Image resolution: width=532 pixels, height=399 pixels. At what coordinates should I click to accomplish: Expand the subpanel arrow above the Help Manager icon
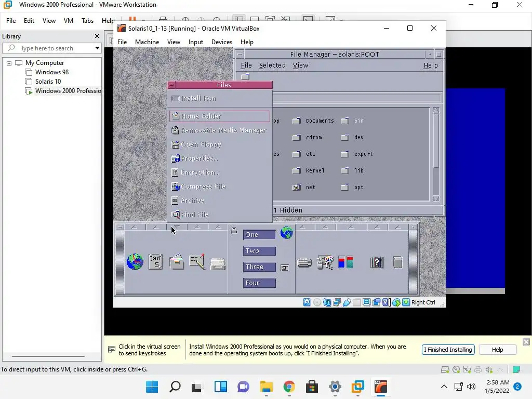point(377,227)
